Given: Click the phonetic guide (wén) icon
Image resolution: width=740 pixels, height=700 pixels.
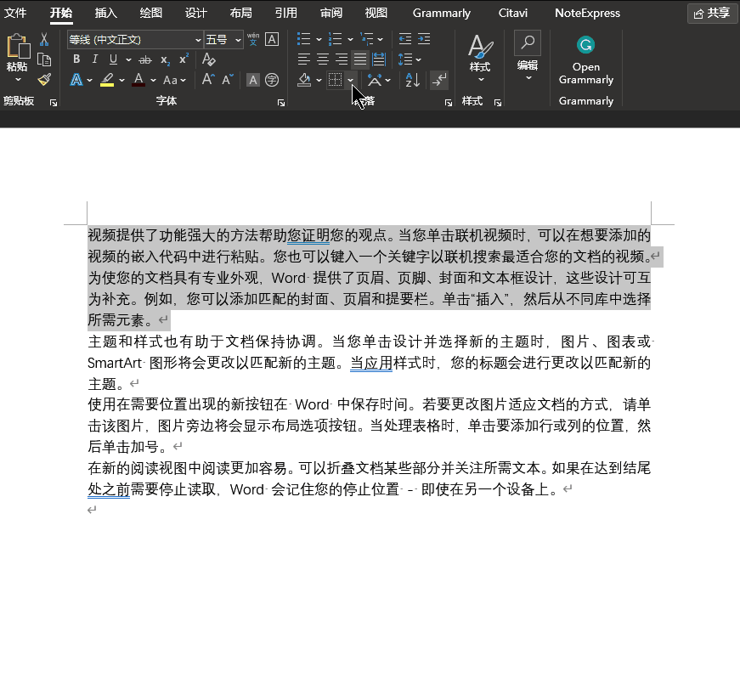Looking at the screenshot, I should tap(253, 39).
